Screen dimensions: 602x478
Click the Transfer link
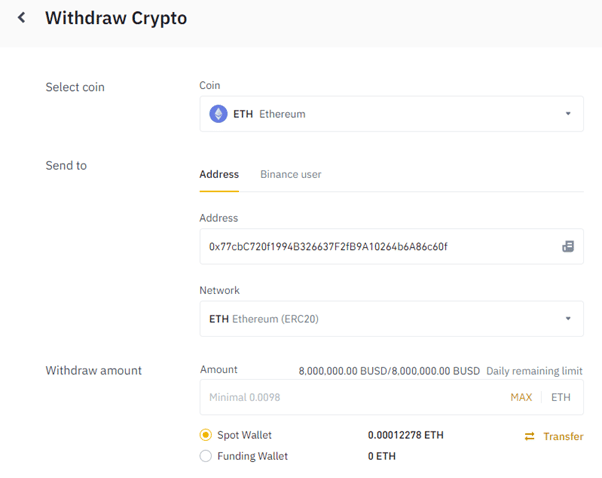coord(563,436)
